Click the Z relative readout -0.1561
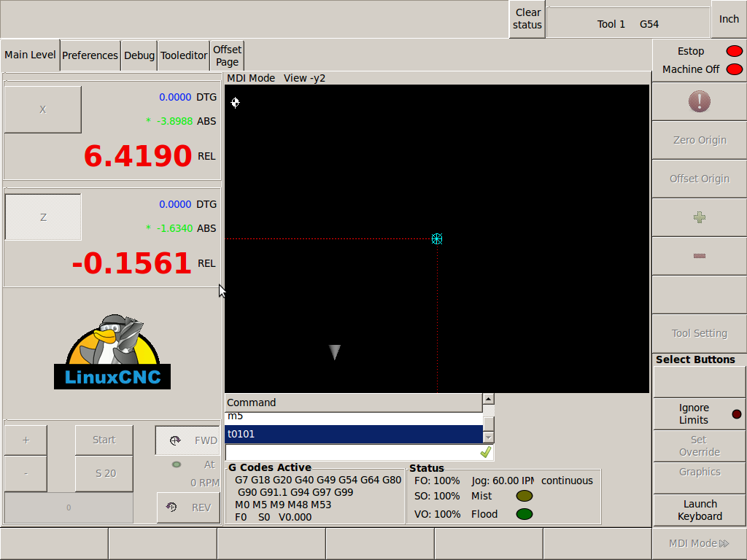Image resolution: width=747 pixels, height=560 pixels. (132, 262)
